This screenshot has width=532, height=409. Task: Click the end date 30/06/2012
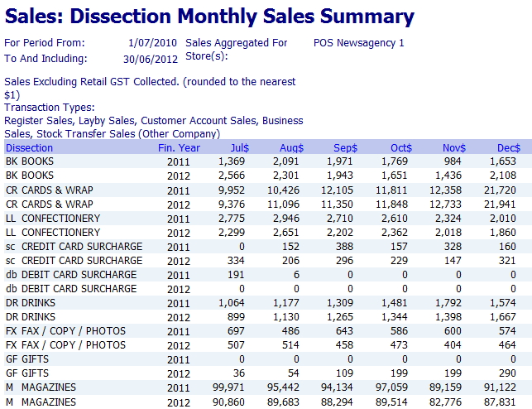point(151,59)
